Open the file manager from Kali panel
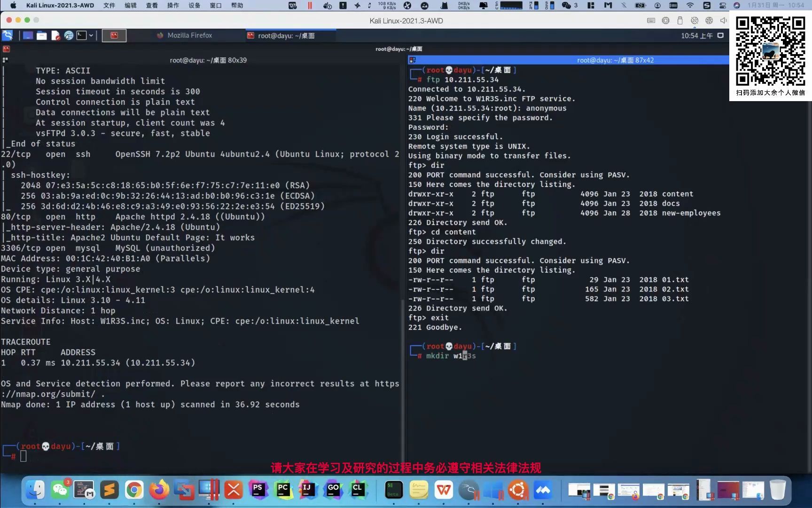 42,35
